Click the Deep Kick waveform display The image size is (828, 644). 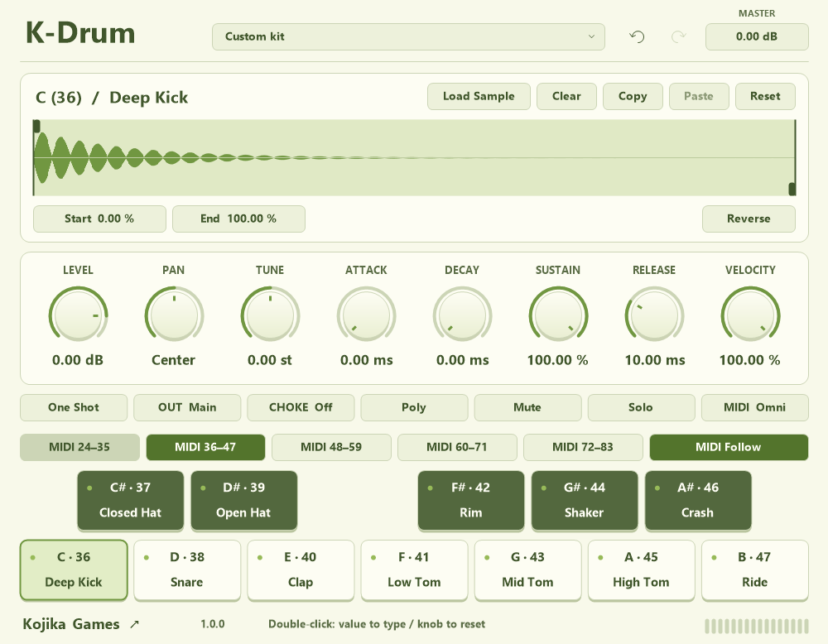click(415, 158)
